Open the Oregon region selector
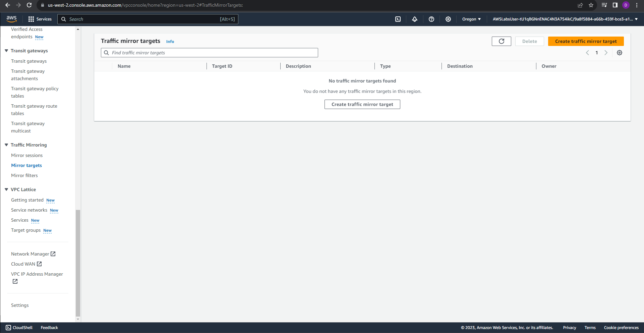644x333 pixels. tap(471, 19)
